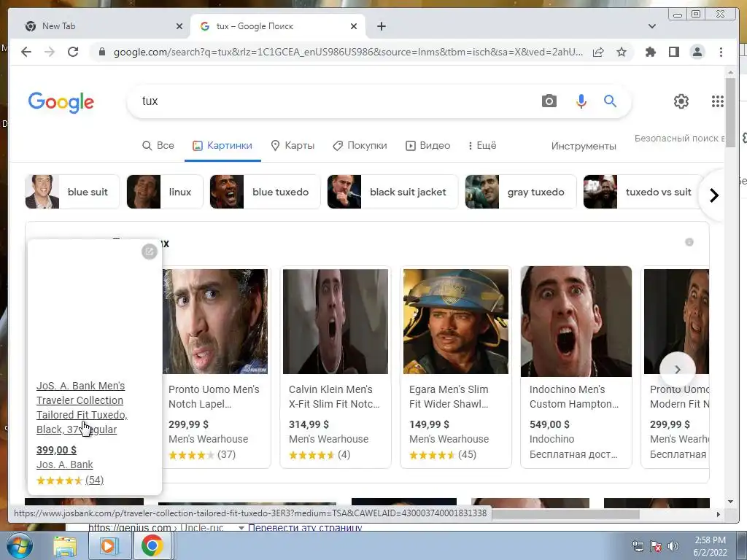Go back using the browser back arrow
Image resolution: width=747 pixels, height=560 pixels.
pos(26,52)
